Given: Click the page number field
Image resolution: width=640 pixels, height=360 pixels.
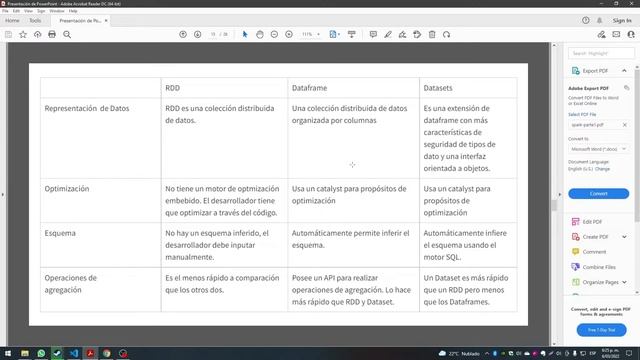Looking at the screenshot, I should [x=213, y=35].
